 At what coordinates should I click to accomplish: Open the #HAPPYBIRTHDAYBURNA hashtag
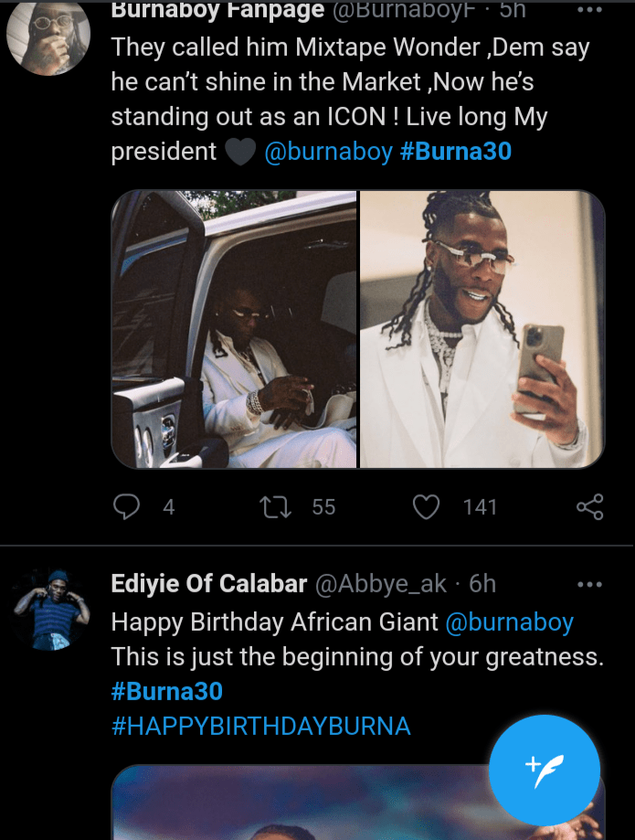(260, 727)
